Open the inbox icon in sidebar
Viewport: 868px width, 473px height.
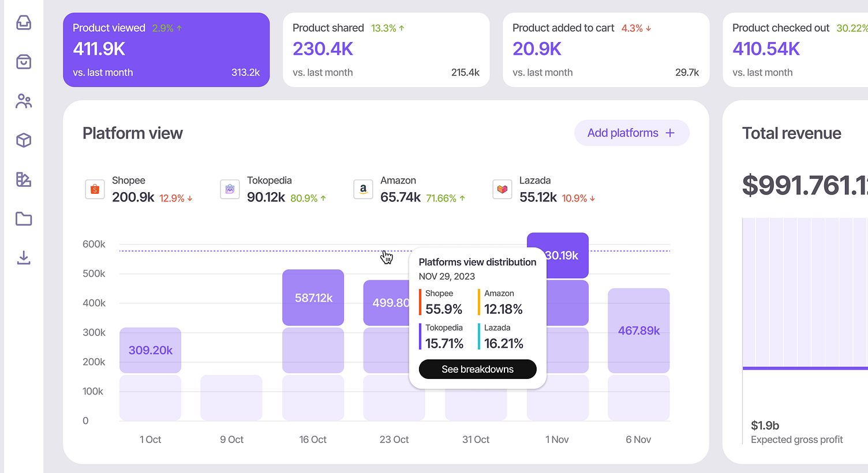24,22
